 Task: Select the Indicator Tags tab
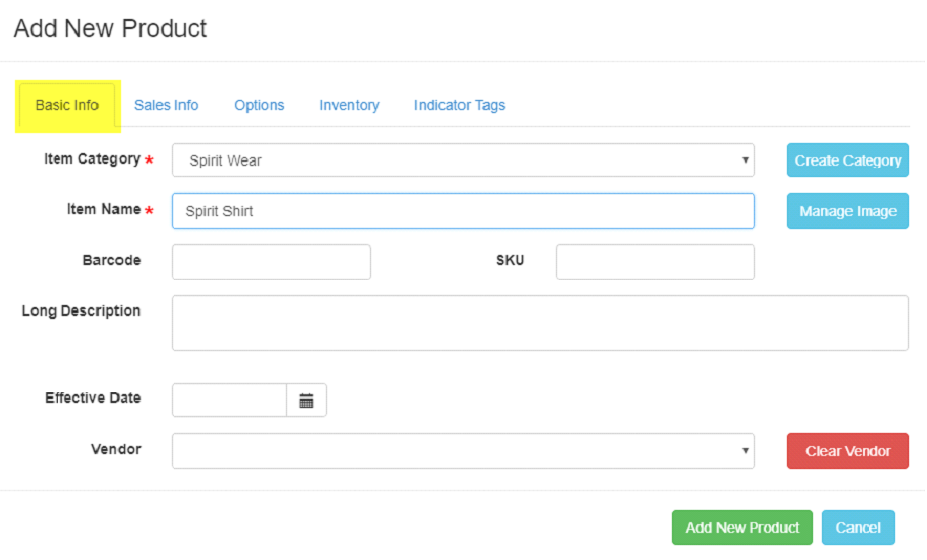459,105
